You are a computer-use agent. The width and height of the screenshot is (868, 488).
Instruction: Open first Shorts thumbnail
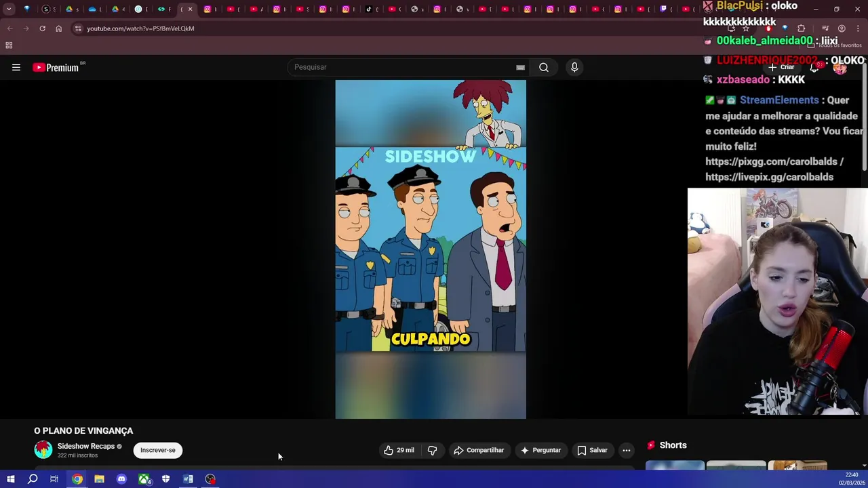675,465
